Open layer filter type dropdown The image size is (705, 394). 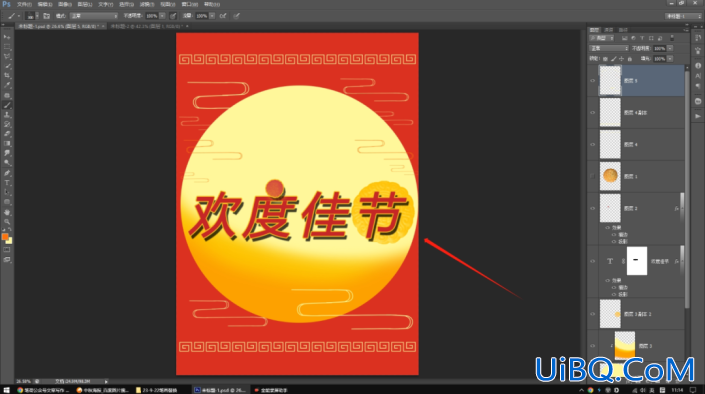[x=603, y=38]
